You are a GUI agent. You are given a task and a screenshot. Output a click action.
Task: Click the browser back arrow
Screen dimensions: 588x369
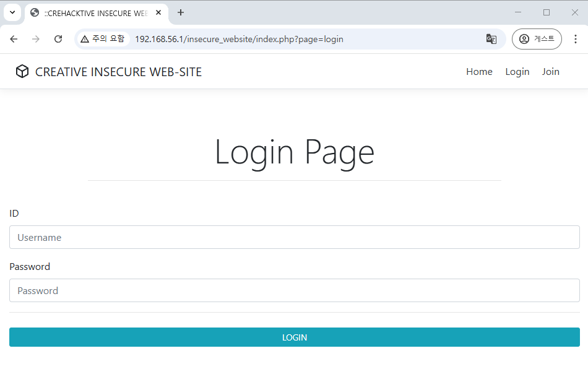pyautogui.click(x=14, y=39)
